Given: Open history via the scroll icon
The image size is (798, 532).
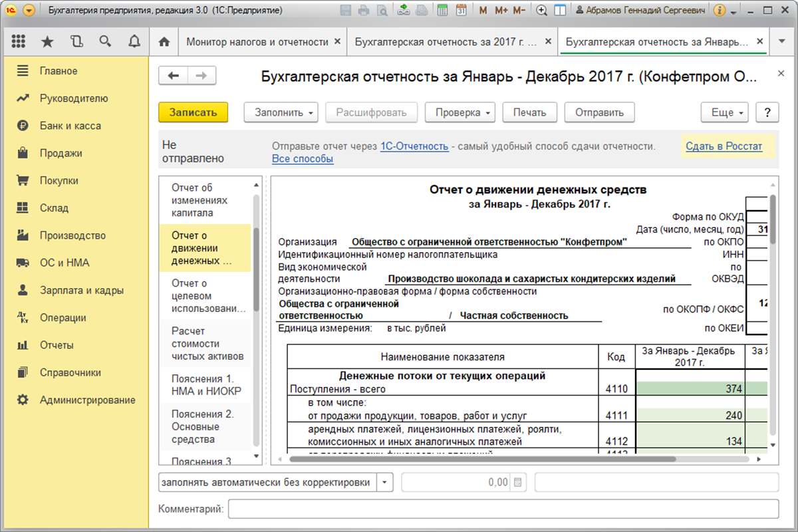Looking at the screenshot, I should (76, 41).
